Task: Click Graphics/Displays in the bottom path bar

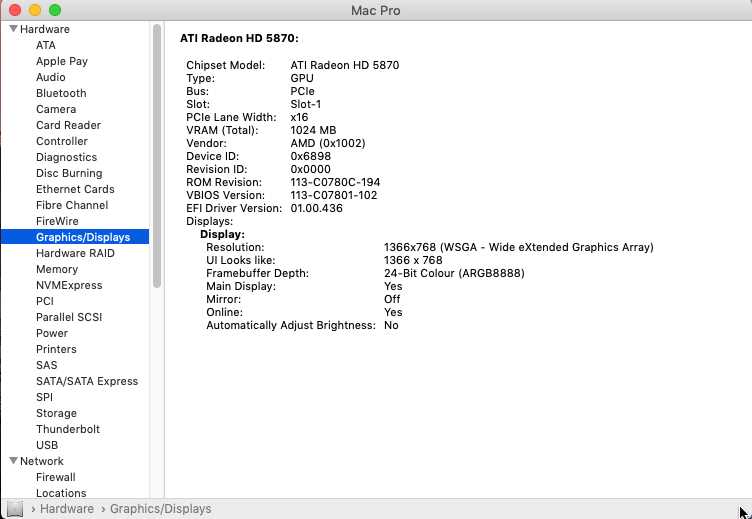Action: (161, 509)
